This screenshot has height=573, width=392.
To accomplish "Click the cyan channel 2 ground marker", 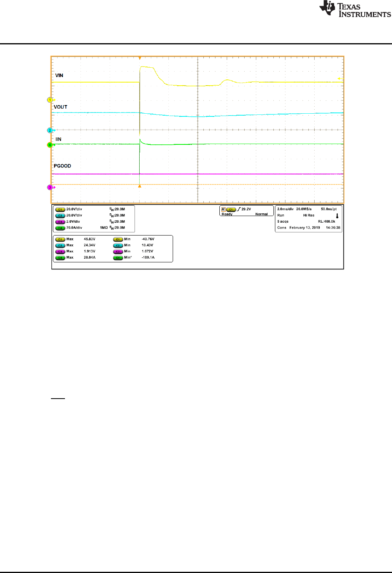I will point(50,130).
